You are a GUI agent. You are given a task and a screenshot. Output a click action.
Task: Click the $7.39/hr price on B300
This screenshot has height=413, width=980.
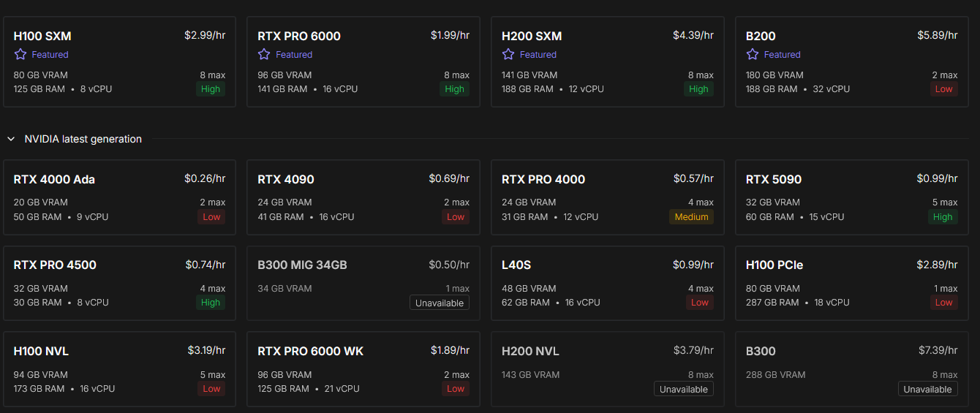(x=938, y=350)
